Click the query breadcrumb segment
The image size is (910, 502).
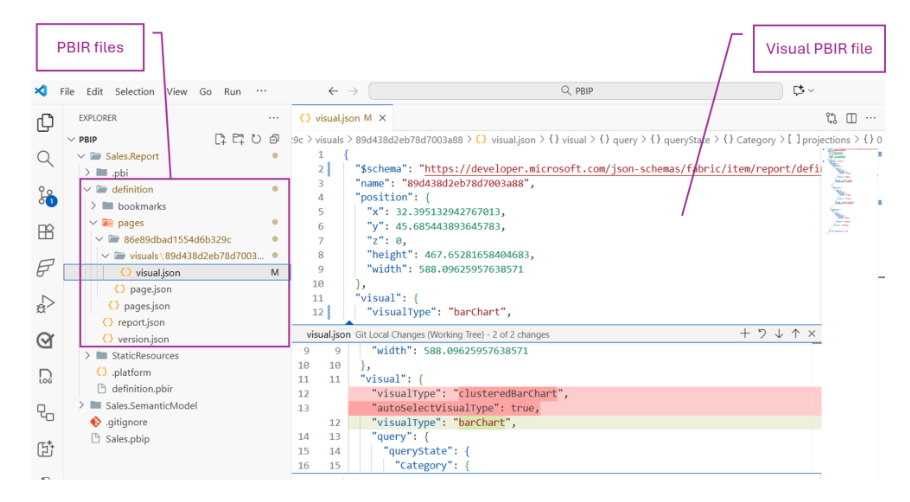point(625,140)
